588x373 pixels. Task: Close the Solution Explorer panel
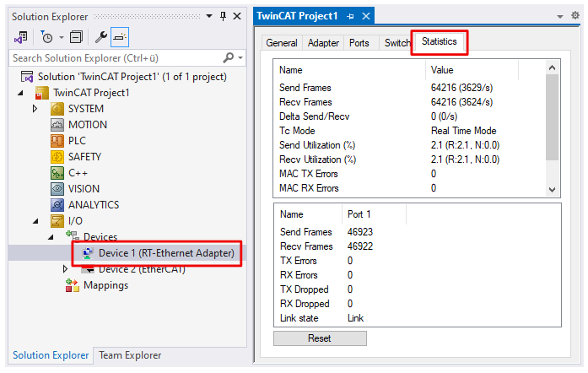237,16
